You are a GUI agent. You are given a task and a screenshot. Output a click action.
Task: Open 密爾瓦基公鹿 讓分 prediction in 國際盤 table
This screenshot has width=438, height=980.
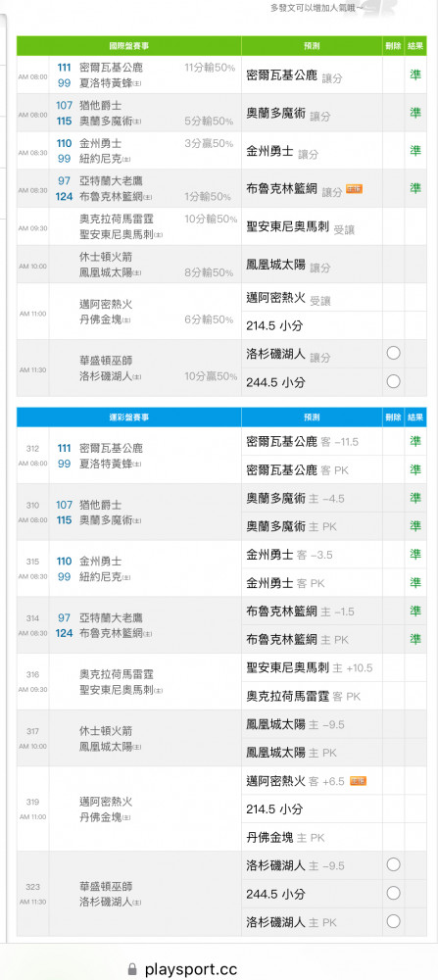294,77
